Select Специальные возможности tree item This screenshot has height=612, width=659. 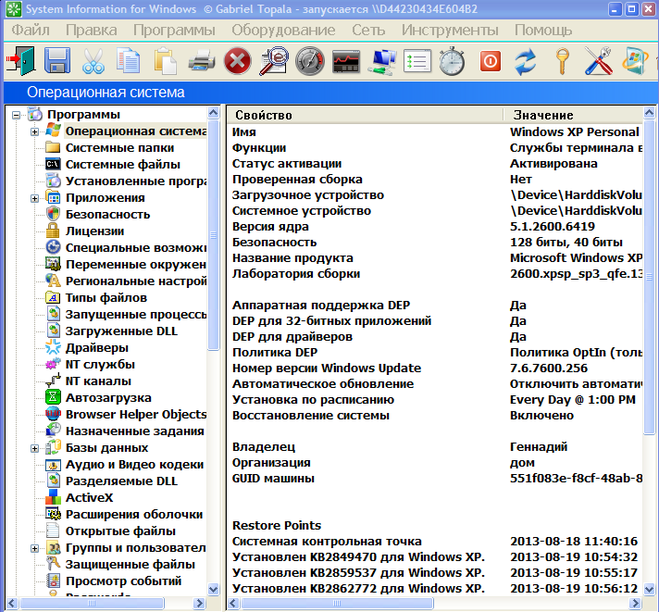point(136,248)
